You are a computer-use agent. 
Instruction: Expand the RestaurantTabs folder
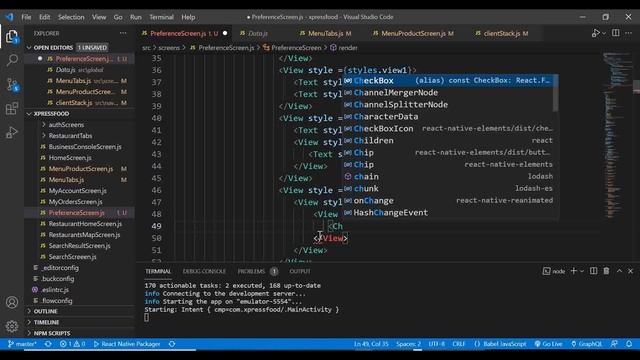pyautogui.click(x=70, y=136)
